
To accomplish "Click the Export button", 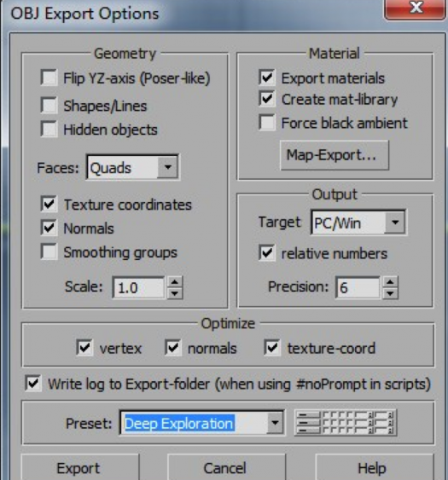I will click(x=80, y=467).
